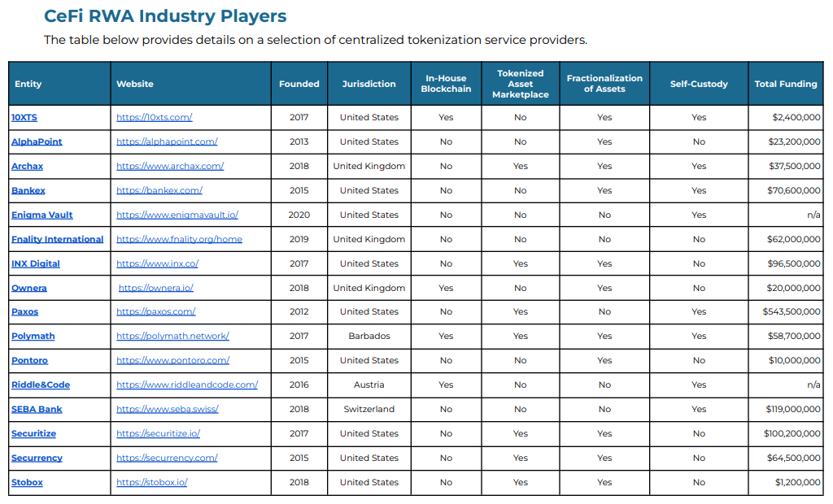Visit the https://www.riddleandcode.com/ website link
Viewport: 833px width, 504px height.
(187, 385)
